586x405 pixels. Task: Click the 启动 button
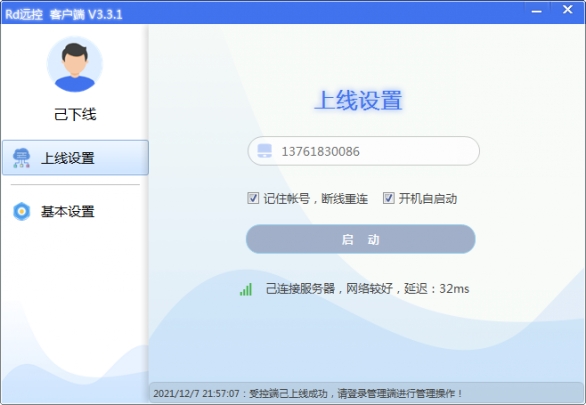361,239
